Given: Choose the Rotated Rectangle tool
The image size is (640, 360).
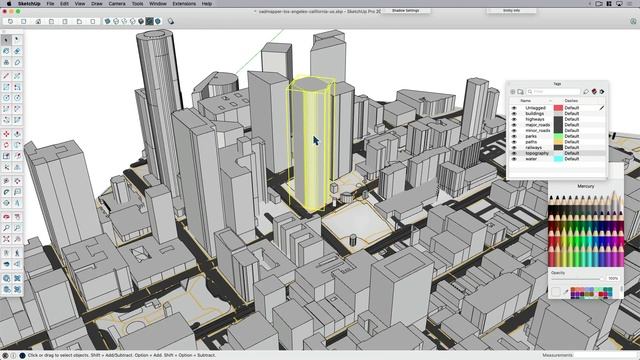Looking at the screenshot, I should click(x=17, y=87).
